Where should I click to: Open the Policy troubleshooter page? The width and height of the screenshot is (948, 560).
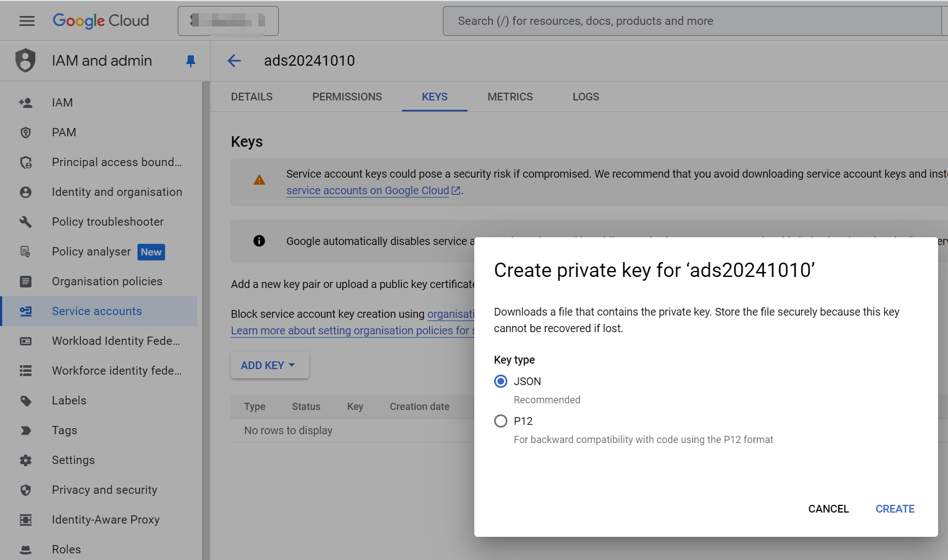coord(107,221)
